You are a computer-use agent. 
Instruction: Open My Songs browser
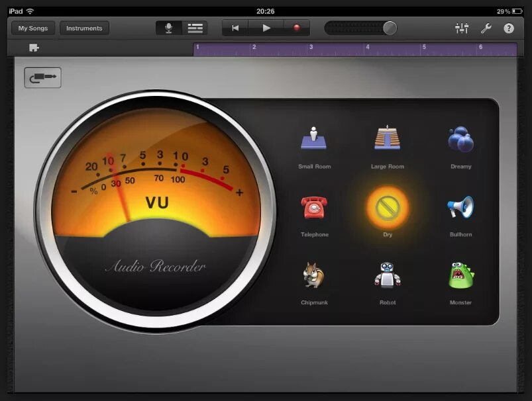(x=33, y=28)
